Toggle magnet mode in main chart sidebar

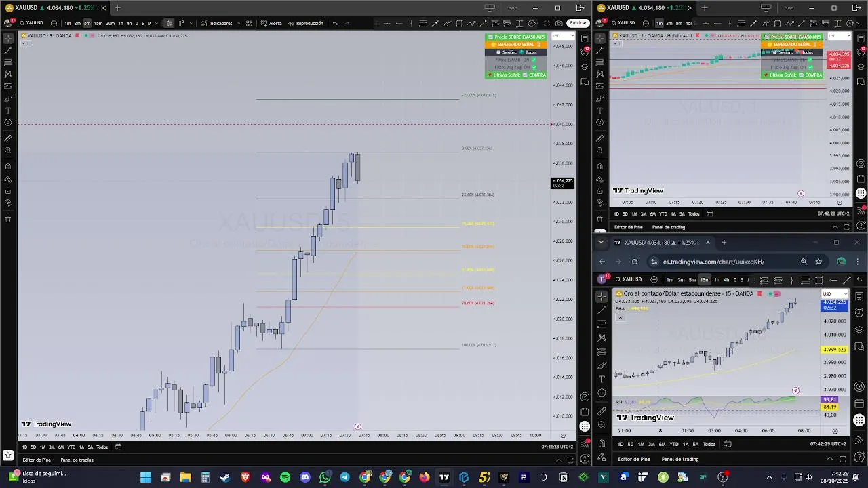click(8, 167)
